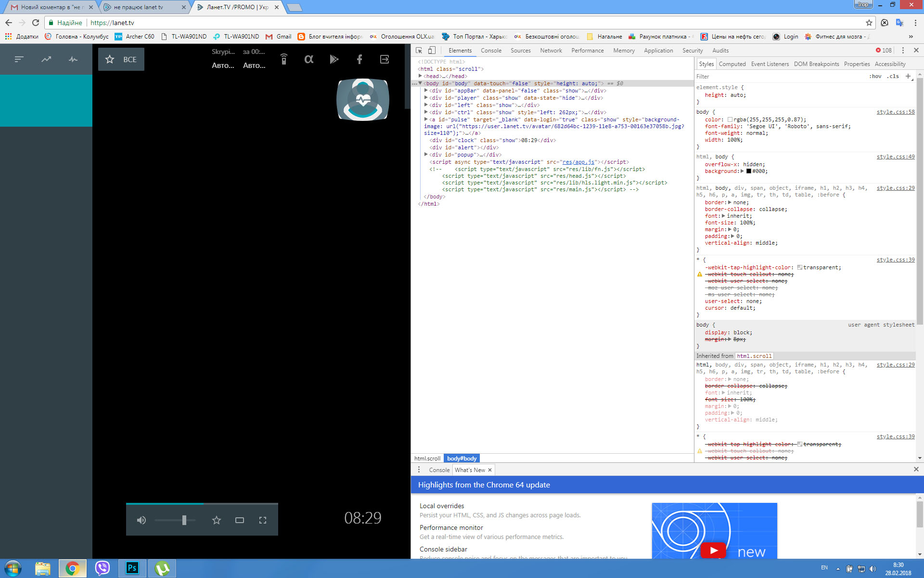Toggle device toolbar in DevTools
This screenshot has width=924, height=578.
click(432, 50)
